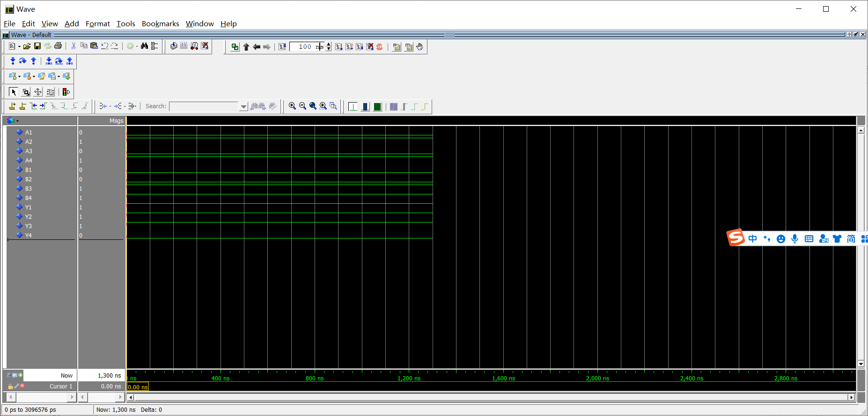Open the Add menu

click(x=72, y=23)
